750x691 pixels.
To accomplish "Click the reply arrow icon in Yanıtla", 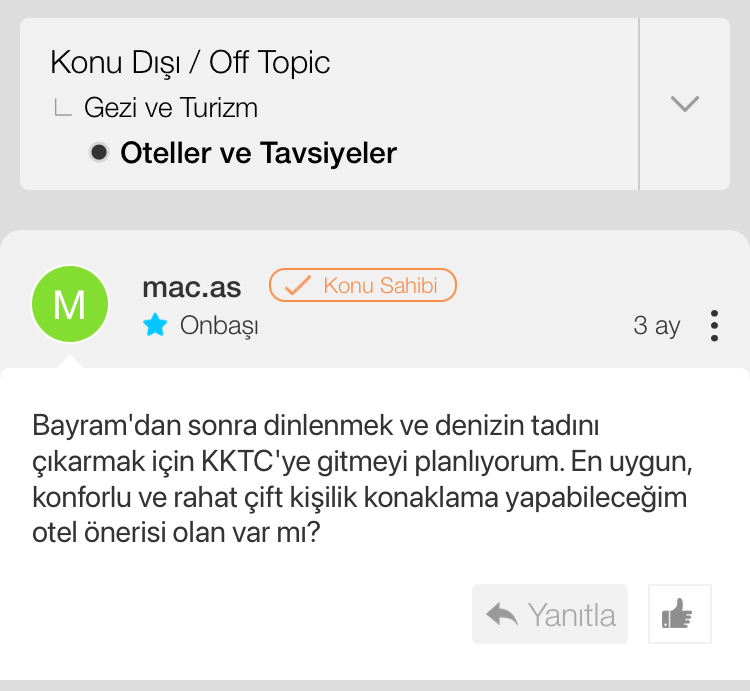I will click(502, 614).
